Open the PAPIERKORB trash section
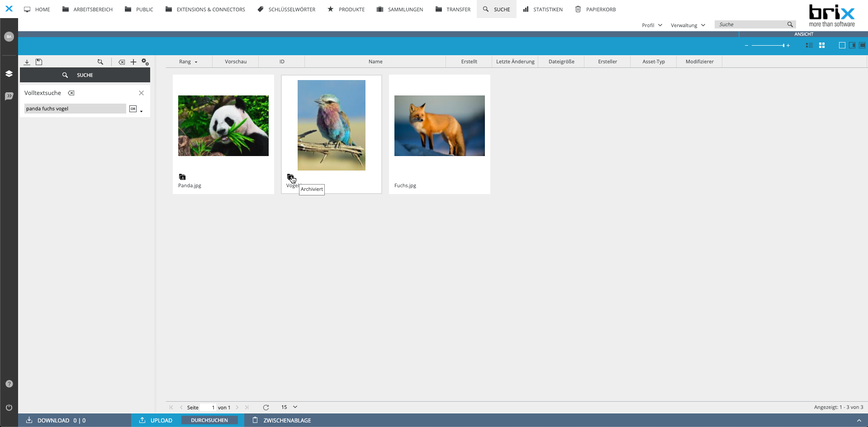The image size is (868, 427). pyautogui.click(x=595, y=9)
